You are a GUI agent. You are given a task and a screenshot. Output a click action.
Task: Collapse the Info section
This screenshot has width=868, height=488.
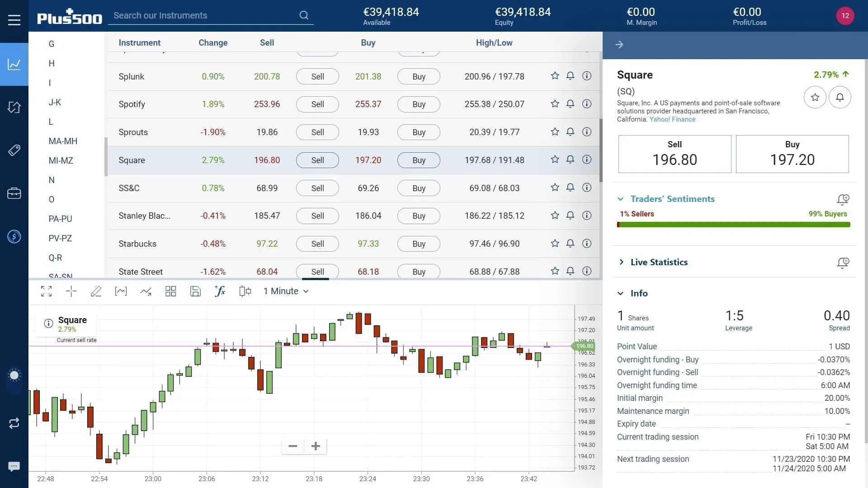(x=621, y=293)
